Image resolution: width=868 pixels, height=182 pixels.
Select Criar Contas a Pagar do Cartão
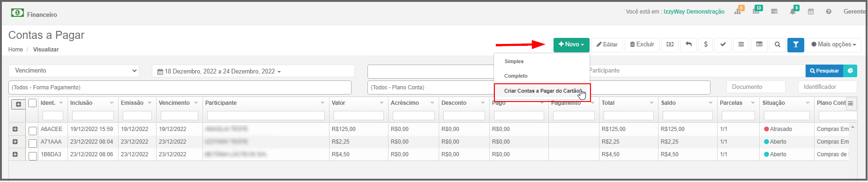pyautogui.click(x=542, y=91)
